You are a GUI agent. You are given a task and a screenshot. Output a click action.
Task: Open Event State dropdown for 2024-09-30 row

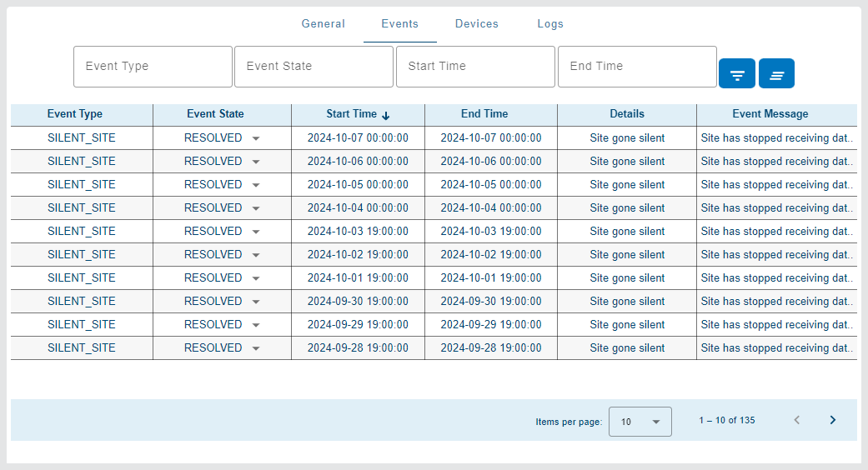point(256,302)
